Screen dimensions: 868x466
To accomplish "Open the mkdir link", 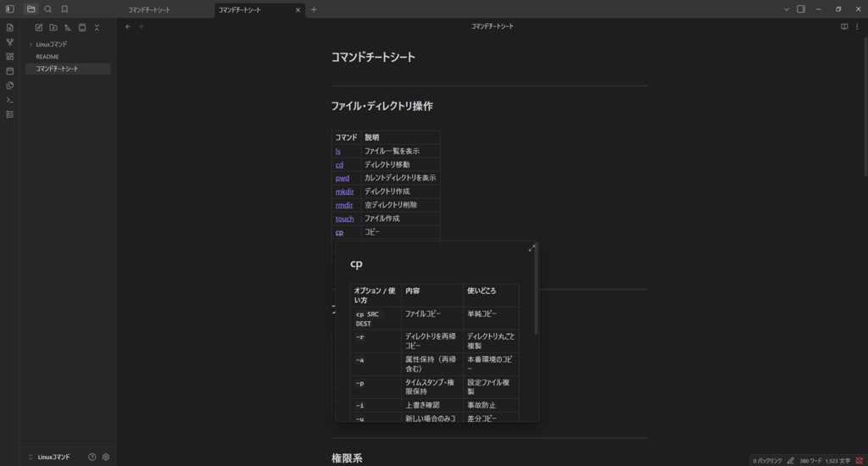I will (344, 191).
